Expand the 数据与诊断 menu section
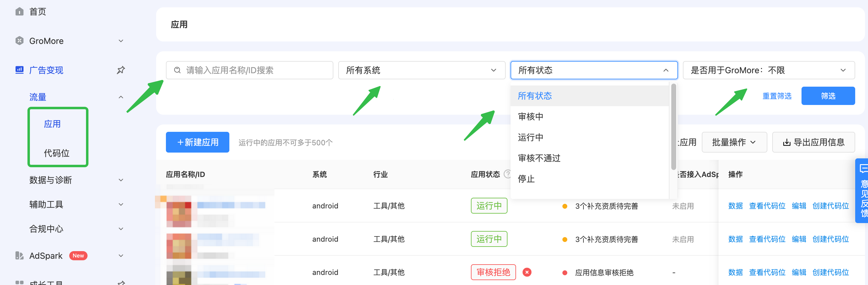The height and width of the screenshot is (285, 868). pos(77,180)
